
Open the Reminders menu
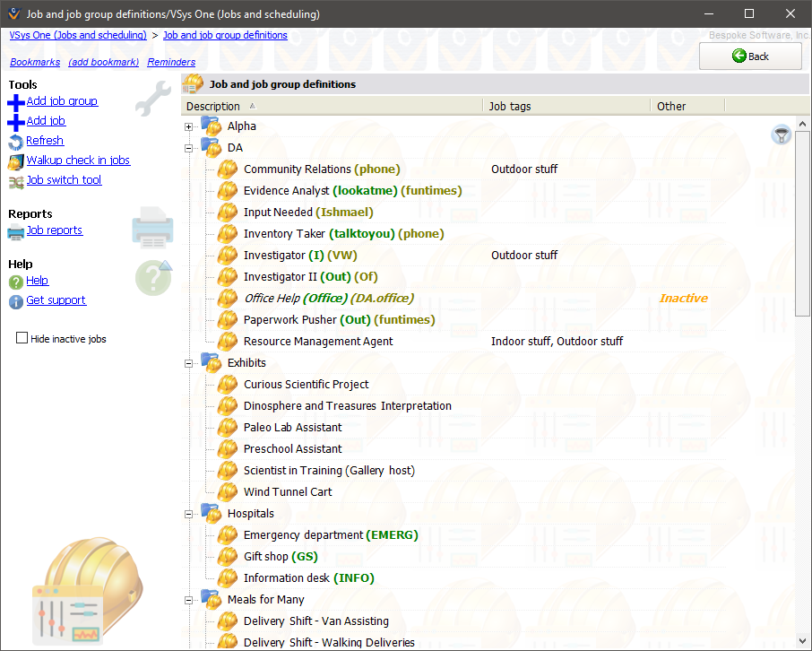click(170, 62)
